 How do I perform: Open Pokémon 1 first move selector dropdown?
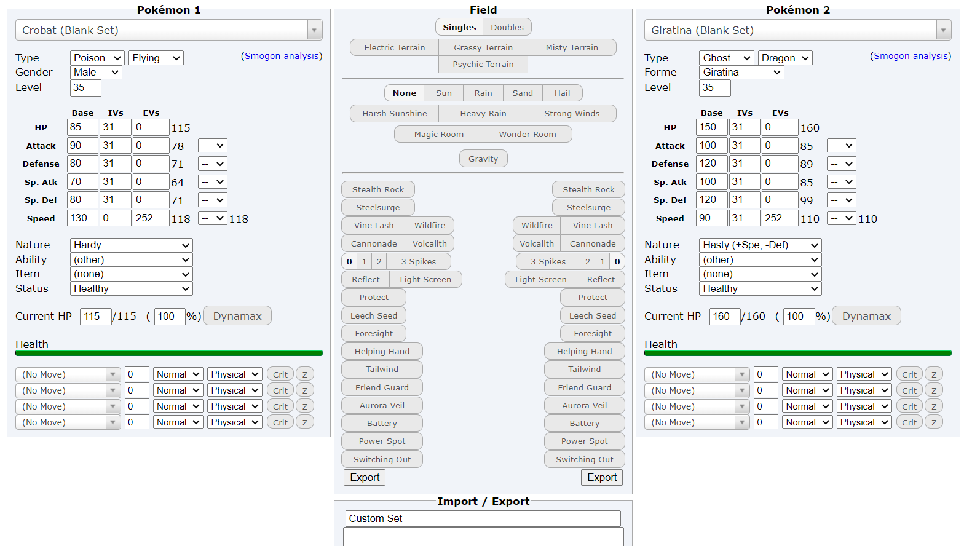68,374
